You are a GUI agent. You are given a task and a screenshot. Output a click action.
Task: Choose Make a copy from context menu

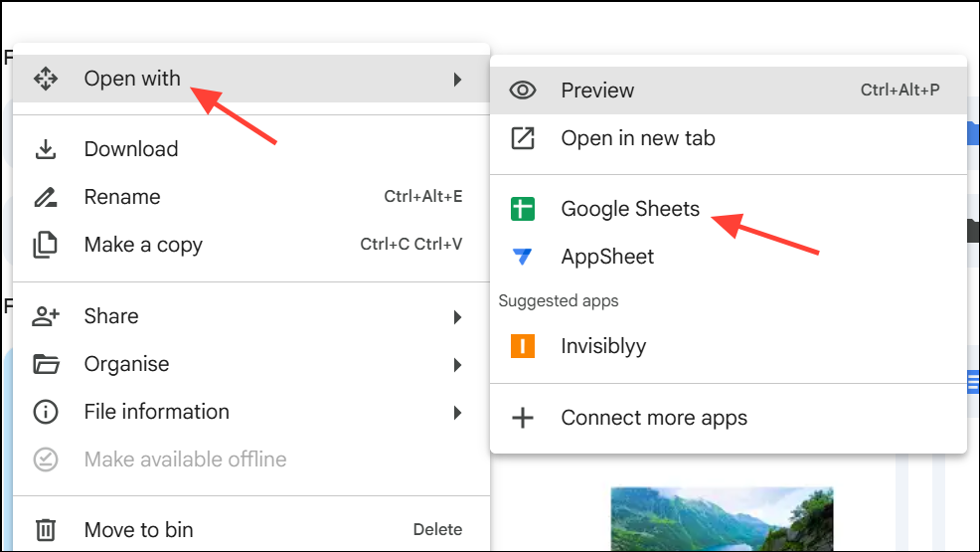click(250, 245)
